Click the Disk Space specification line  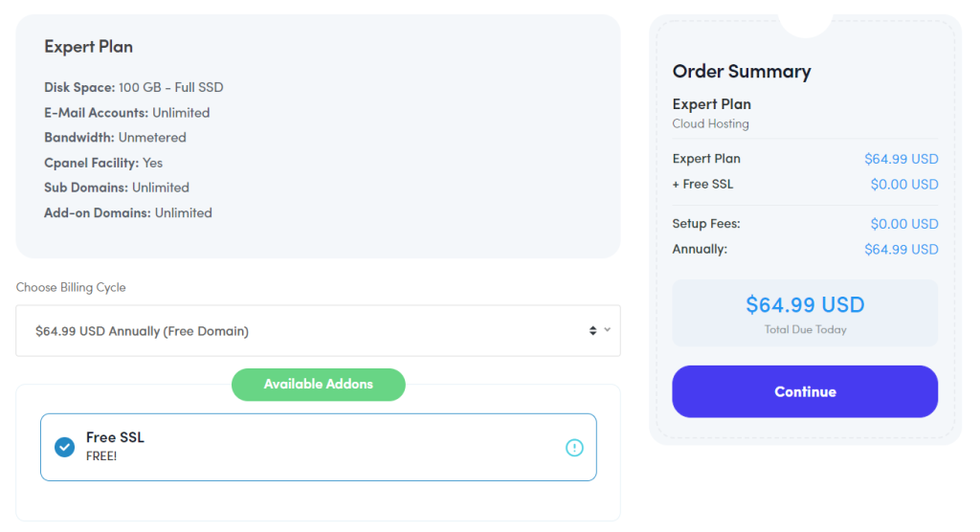pos(134,87)
